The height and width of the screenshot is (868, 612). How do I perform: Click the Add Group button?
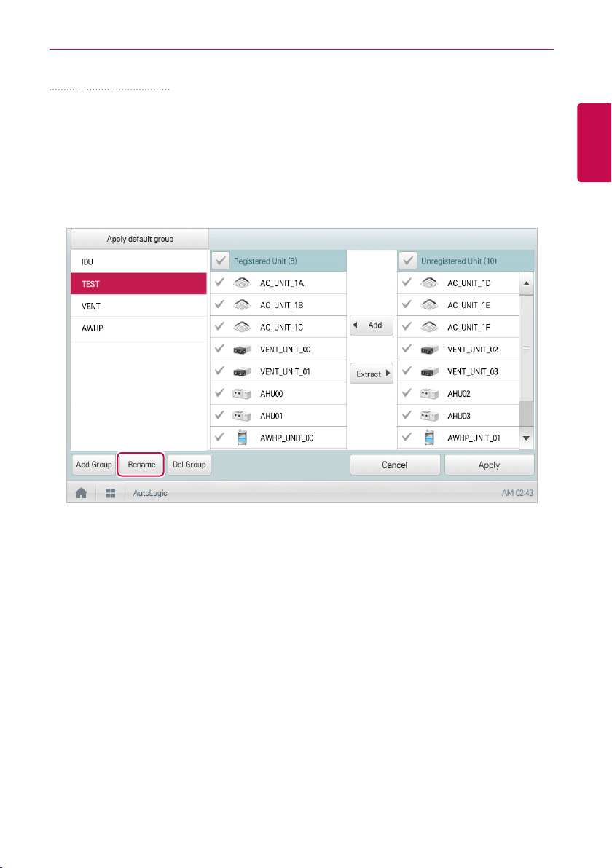click(x=93, y=465)
